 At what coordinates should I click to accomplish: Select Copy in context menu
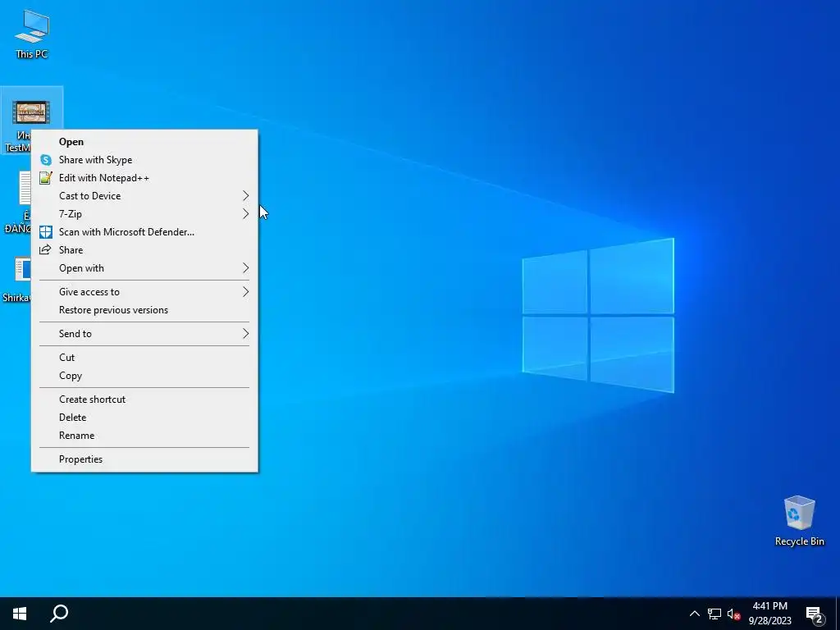pos(144,376)
